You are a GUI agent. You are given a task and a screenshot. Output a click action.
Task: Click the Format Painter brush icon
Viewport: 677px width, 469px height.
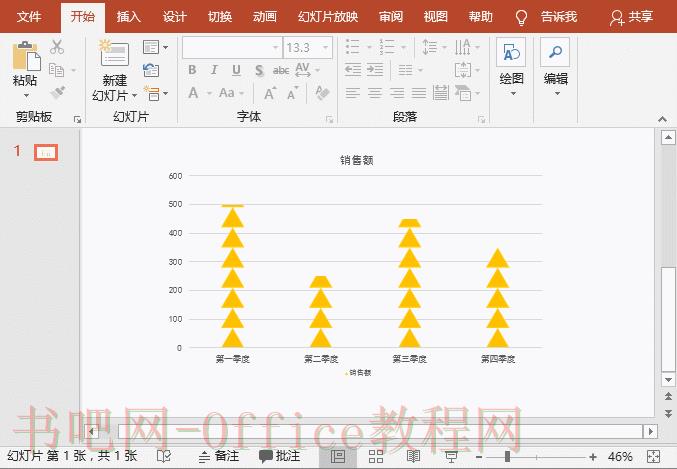(57, 92)
